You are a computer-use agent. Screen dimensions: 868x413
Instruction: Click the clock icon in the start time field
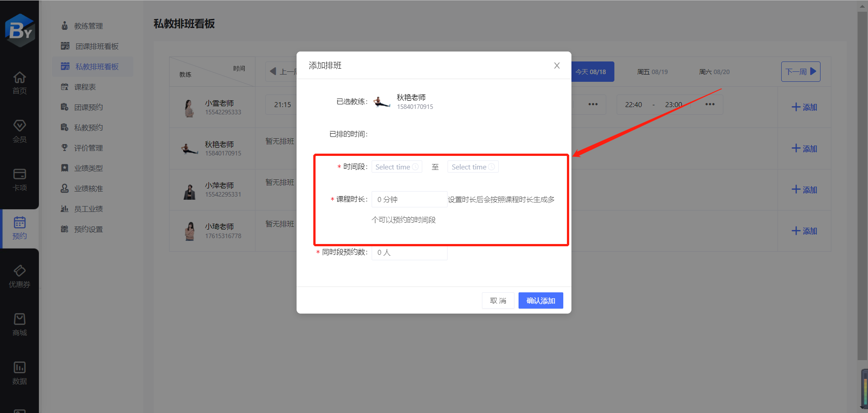[x=415, y=167]
